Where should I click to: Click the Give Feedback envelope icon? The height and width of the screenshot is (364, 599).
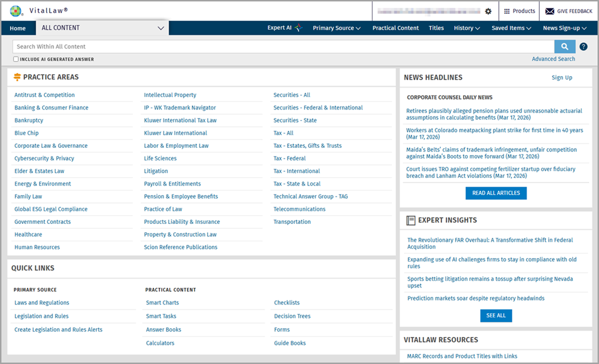pyautogui.click(x=549, y=11)
